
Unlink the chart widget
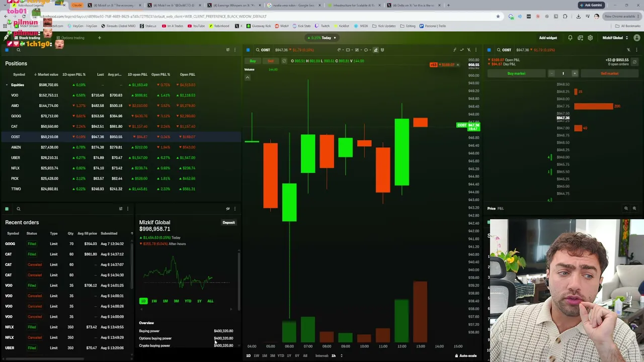coord(469,50)
